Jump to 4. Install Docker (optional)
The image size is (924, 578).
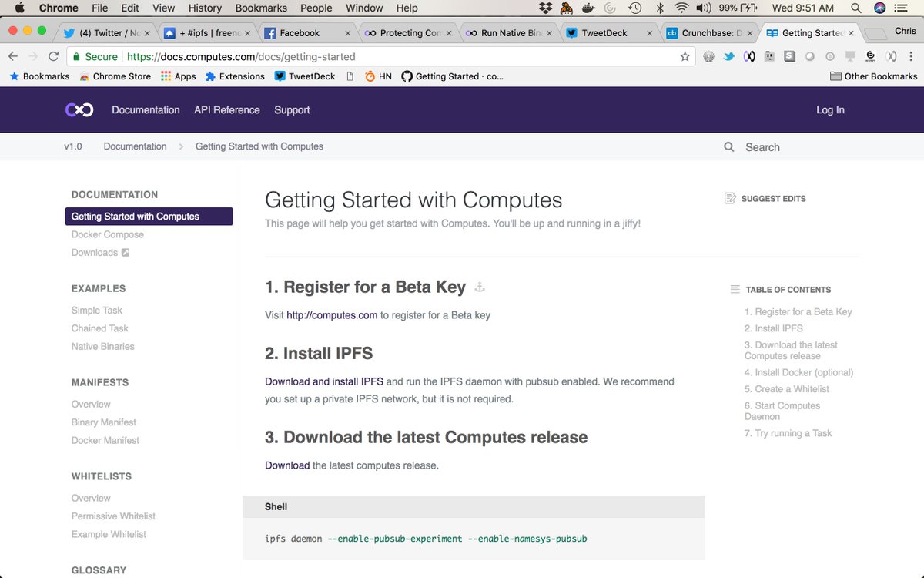[x=798, y=372]
